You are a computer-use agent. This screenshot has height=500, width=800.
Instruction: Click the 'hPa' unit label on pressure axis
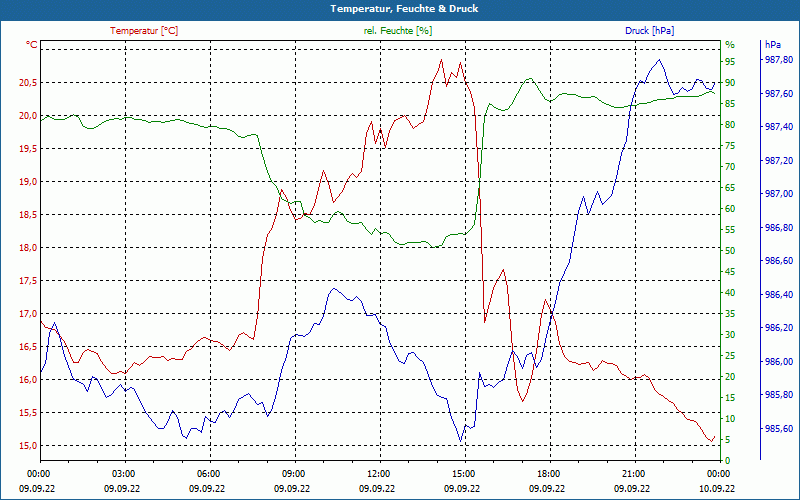(773, 45)
